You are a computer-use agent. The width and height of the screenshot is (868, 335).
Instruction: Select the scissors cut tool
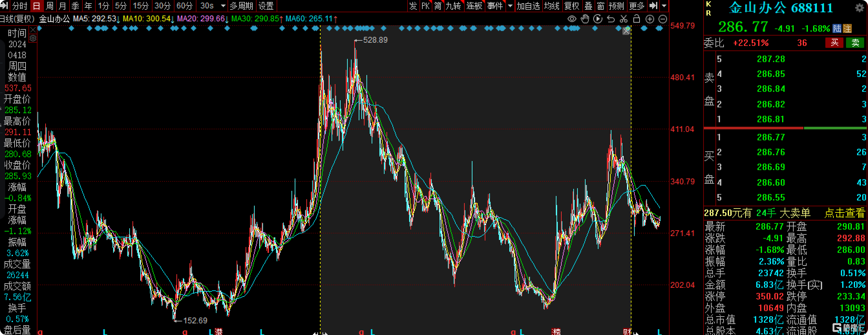624,19
